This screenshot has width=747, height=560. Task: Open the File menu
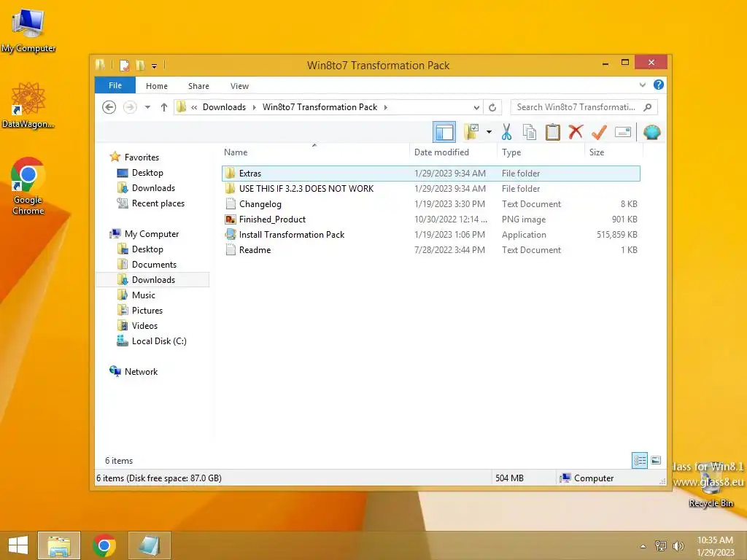pos(115,85)
